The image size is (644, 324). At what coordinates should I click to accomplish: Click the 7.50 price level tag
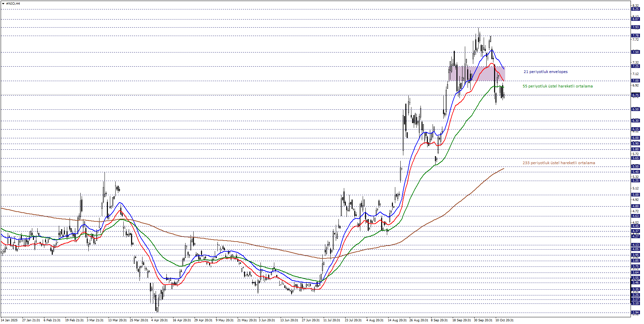pos(635,52)
